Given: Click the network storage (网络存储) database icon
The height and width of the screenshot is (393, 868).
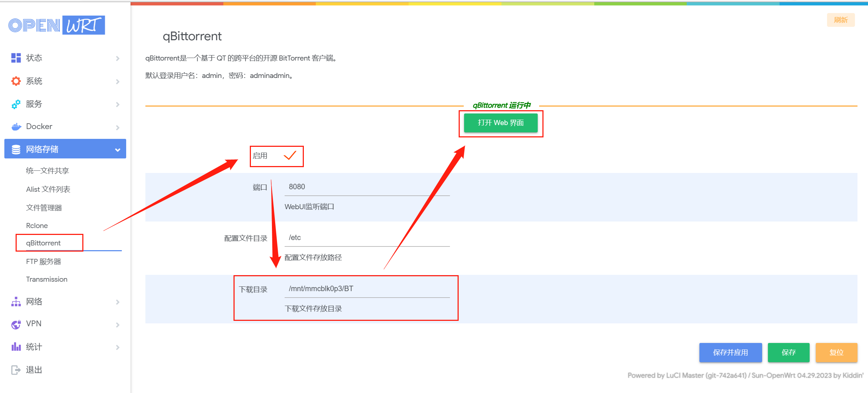Looking at the screenshot, I should [x=16, y=149].
